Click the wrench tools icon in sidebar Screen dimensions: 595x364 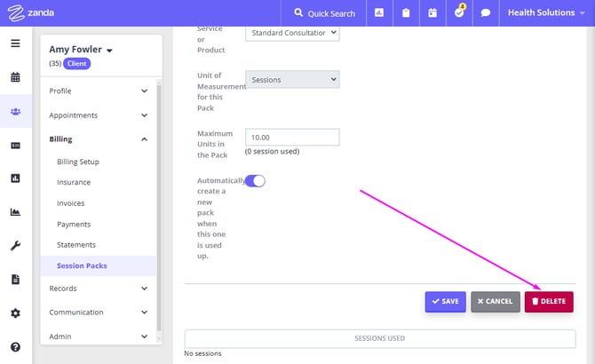pos(15,246)
